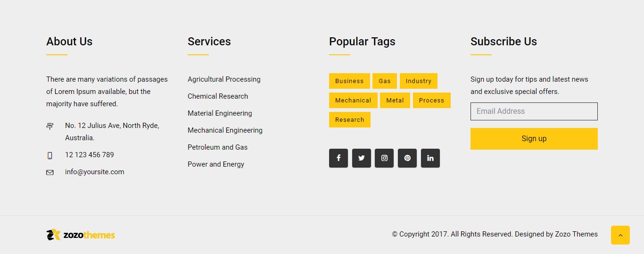Visit the Petroleum and Gas link
The height and width of the screenshot is (254, 644).
click(217, 147)
